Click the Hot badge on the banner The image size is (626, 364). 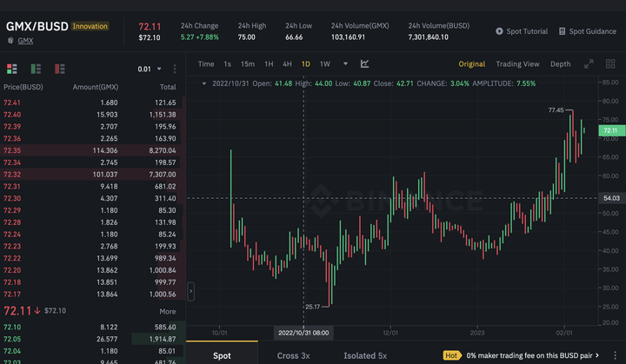[x=451, y=355]
